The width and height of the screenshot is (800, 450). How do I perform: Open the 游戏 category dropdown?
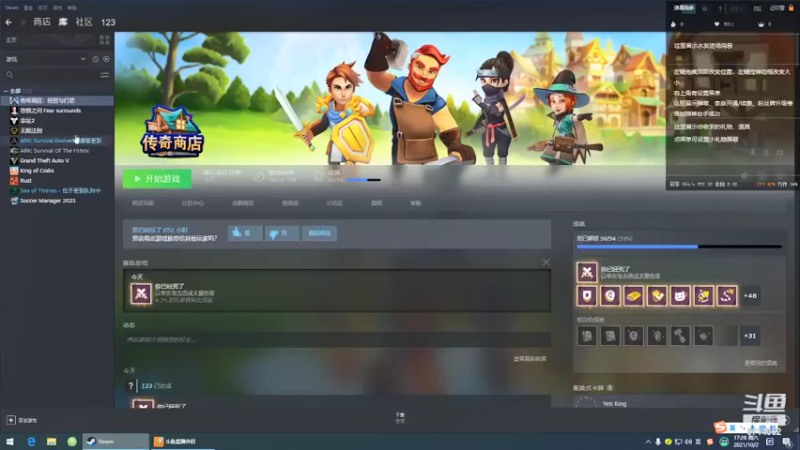[46, 59]
